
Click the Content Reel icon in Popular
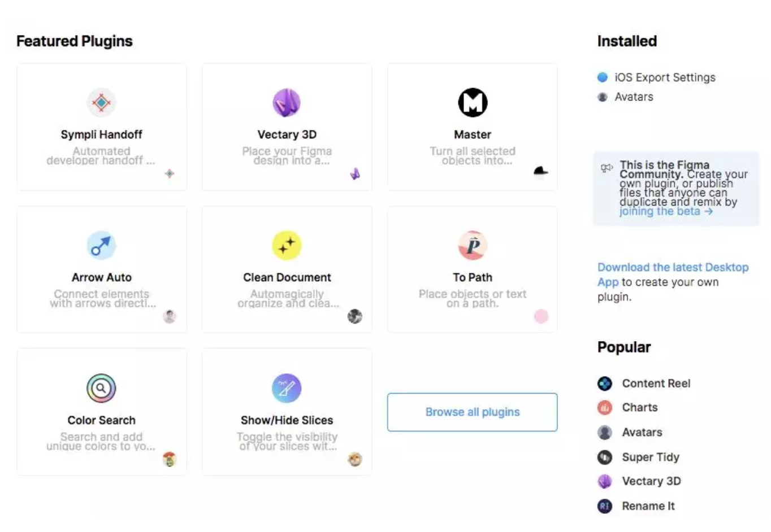[x=605, y=383]
